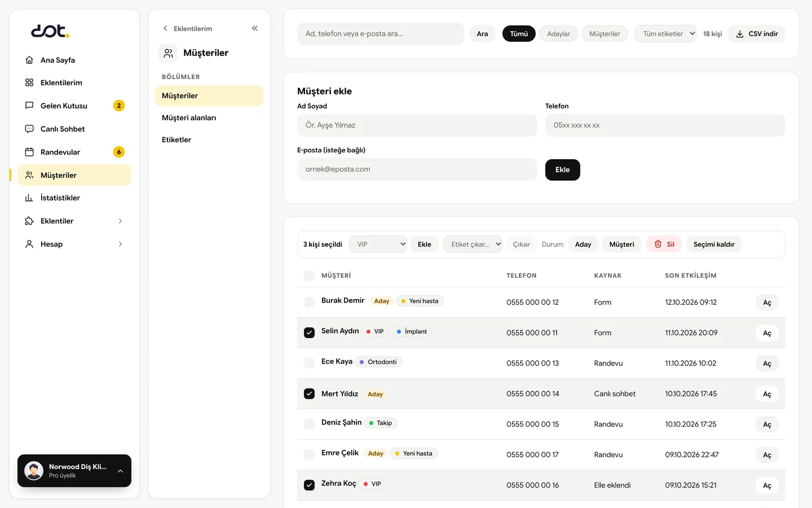
Task: Check Ece Kaya row checkbox
Action: point(309,363)
